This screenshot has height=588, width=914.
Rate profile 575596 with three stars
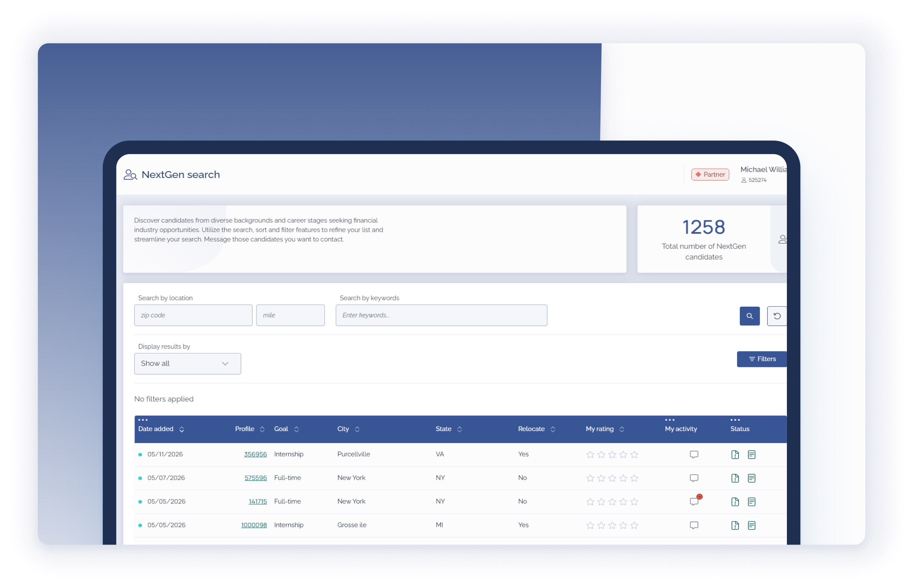point(612,478)
